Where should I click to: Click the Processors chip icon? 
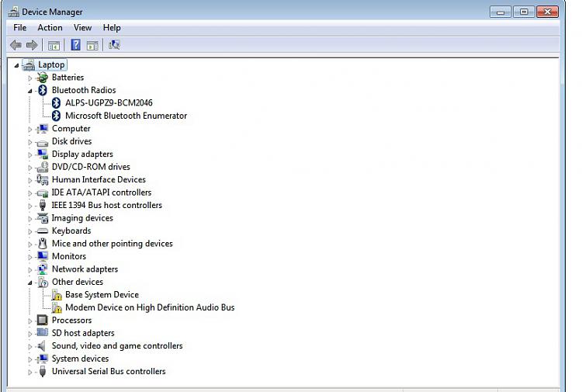pos(43,320)
